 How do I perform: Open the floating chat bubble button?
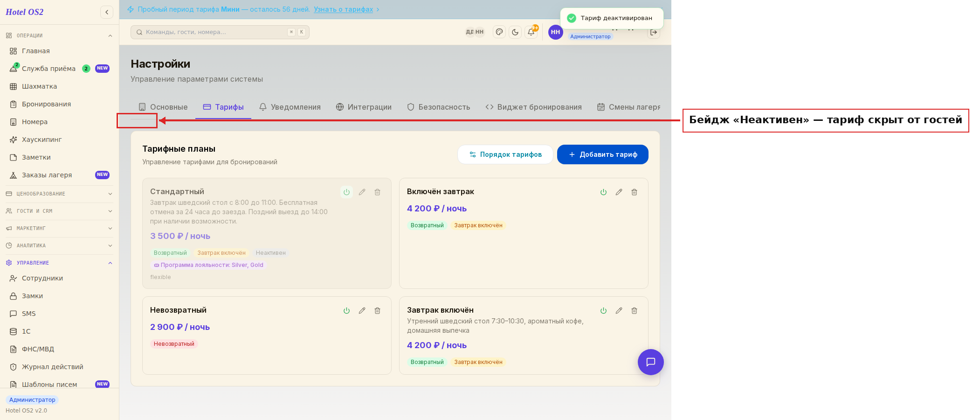coord(650,362)
